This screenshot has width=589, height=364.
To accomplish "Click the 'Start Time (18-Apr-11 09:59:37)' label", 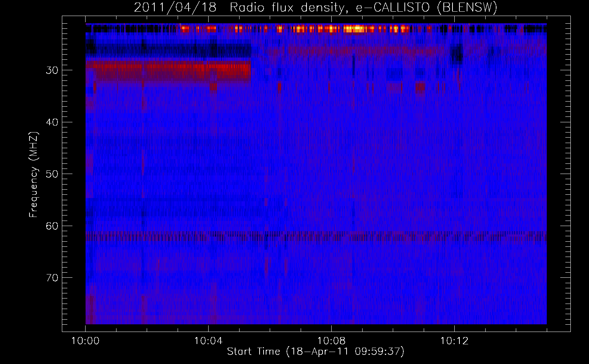I will (x=316, y=352).
